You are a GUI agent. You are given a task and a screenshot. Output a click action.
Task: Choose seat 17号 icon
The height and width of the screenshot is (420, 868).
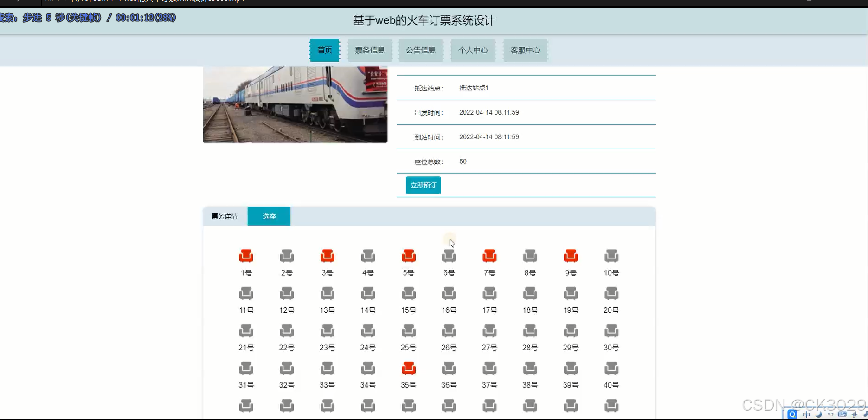coord(489,293)
